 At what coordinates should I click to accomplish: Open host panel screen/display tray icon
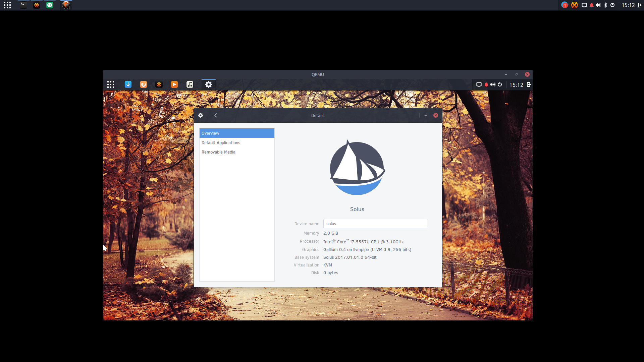pos(584,5)
